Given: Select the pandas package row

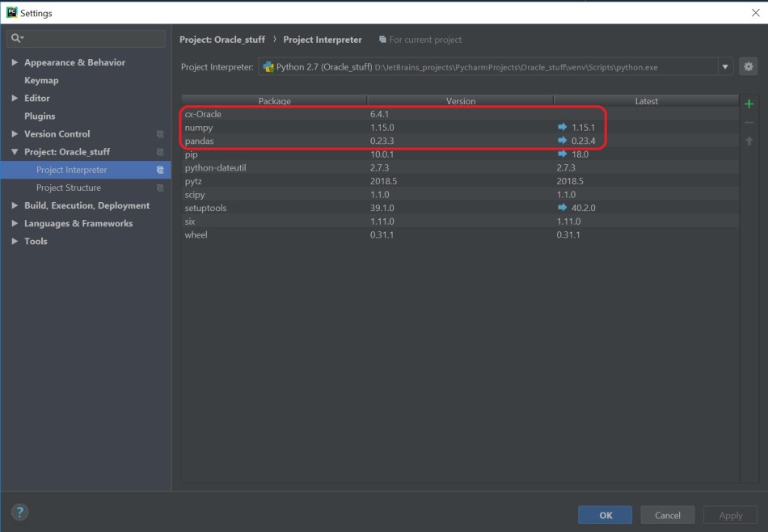Looking at the screenshot, I should coord(275,141).
